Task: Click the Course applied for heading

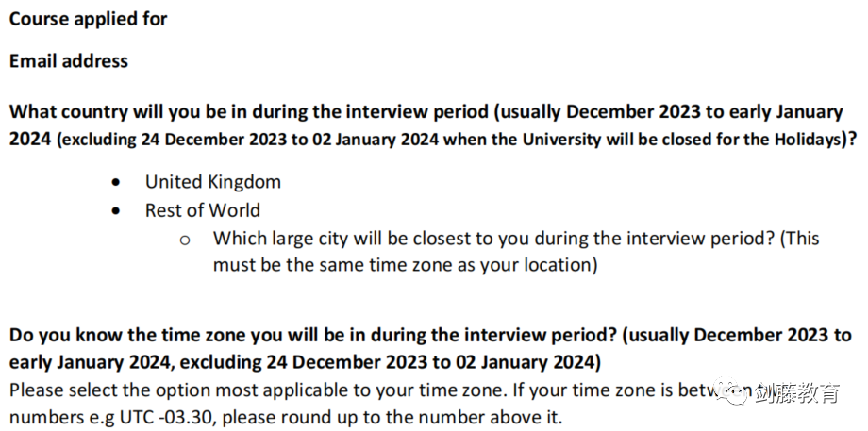Action: [x=88, y=19]
